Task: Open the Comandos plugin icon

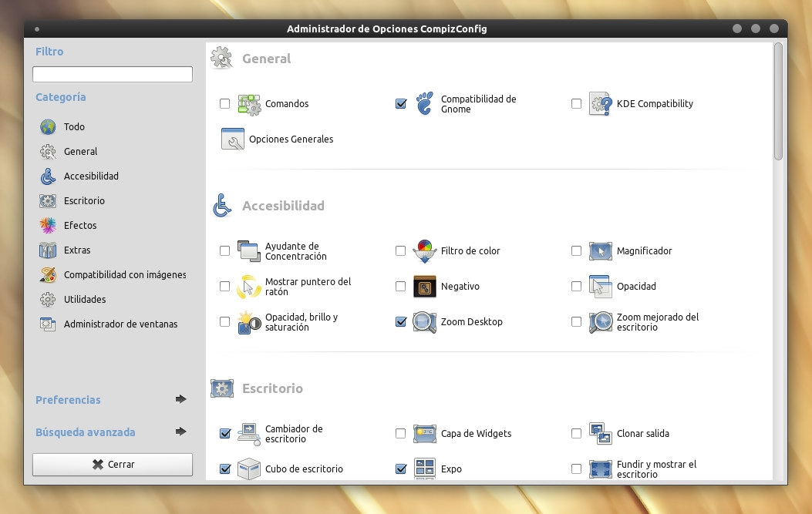Action: coord(249,104)
